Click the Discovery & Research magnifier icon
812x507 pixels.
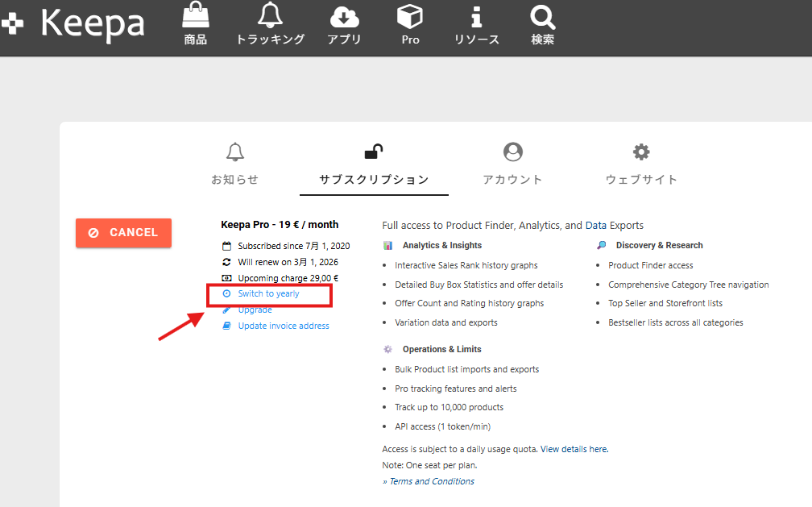pos(601,246)
